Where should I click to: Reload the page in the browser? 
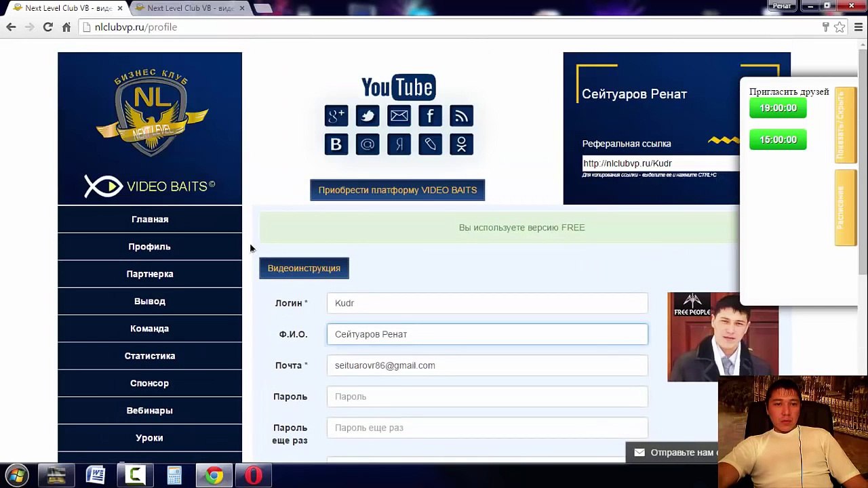[x=47, y=27]
